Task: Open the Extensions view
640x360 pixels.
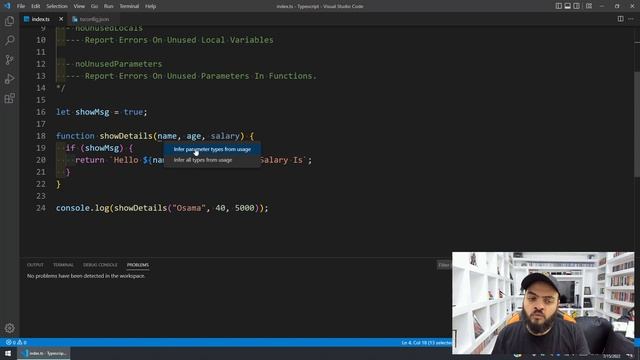Action: [x=9, y=98]
